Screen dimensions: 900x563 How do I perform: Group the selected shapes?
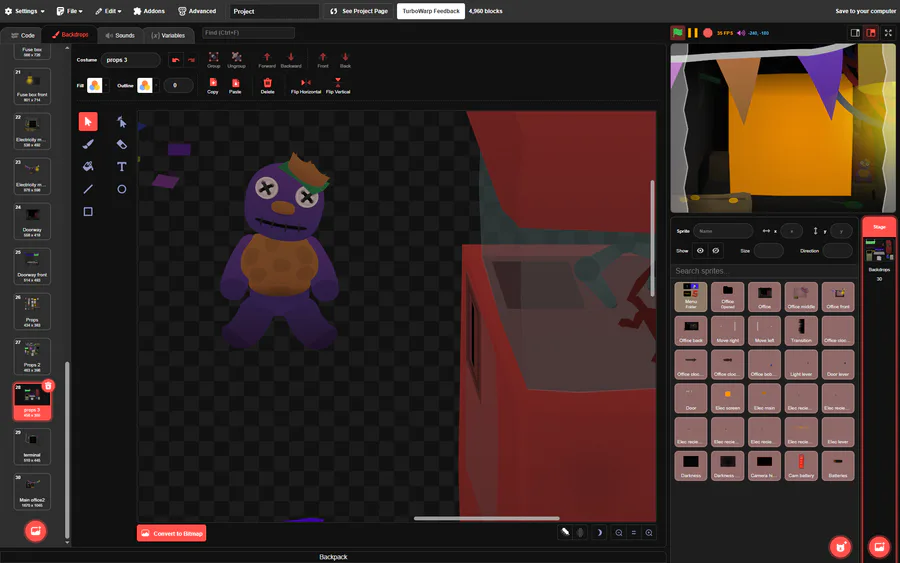tap(214, 60)
